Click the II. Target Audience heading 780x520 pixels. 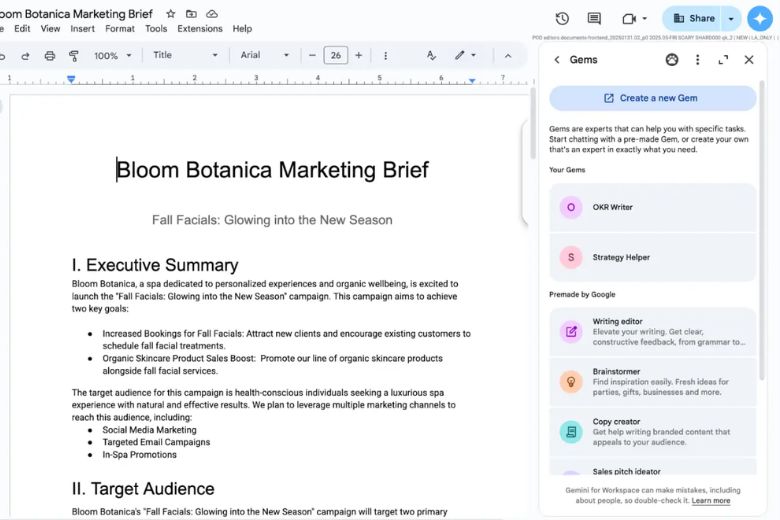pos(143,489)
